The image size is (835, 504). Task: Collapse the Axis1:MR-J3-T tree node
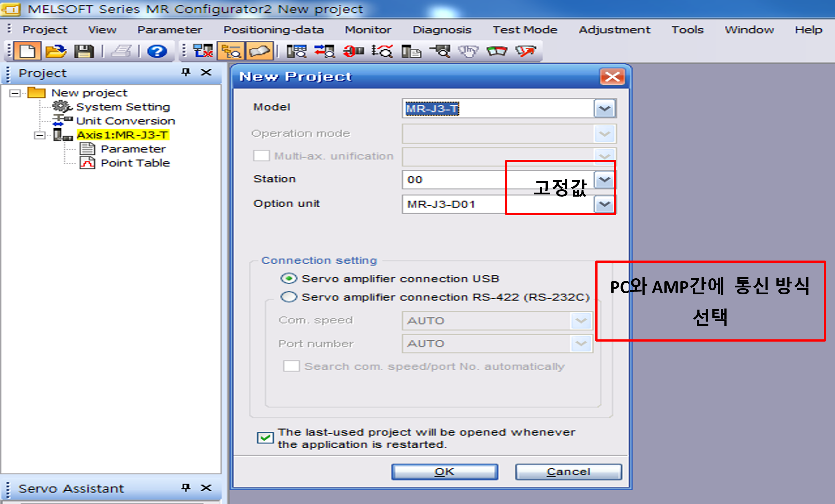(40, 136)
